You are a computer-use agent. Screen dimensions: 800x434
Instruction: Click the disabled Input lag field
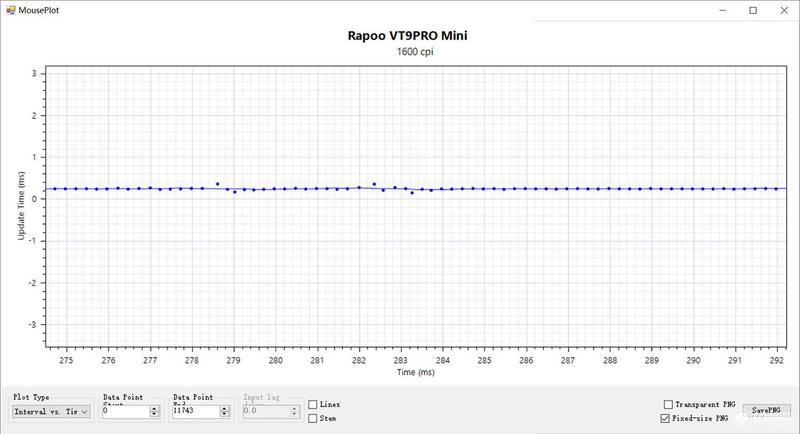pos(270,411)
